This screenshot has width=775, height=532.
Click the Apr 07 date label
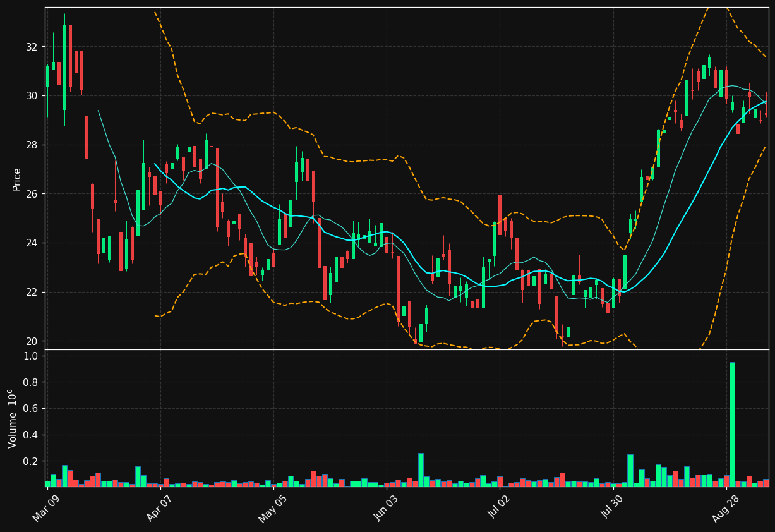[158, 510]
